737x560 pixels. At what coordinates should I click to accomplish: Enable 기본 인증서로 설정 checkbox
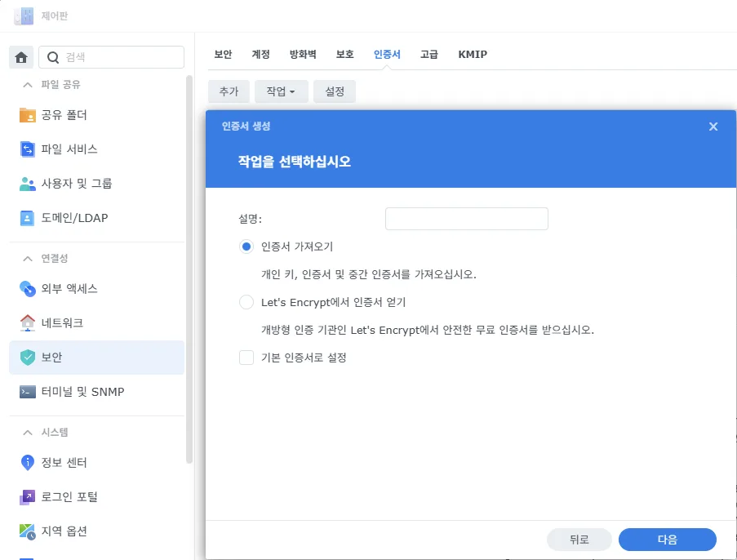[246, 358]
